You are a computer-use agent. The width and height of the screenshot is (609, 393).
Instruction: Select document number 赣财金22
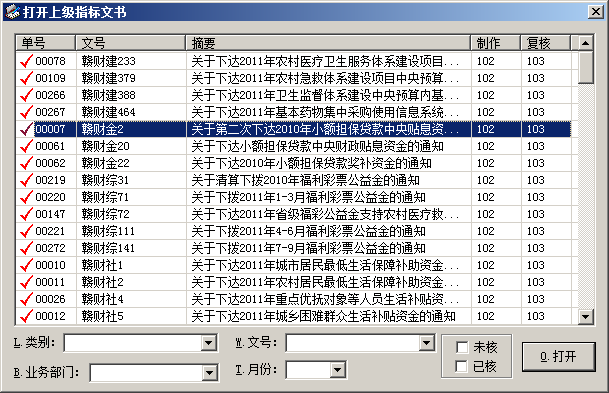pyautogui.click(x=106, y=163)
